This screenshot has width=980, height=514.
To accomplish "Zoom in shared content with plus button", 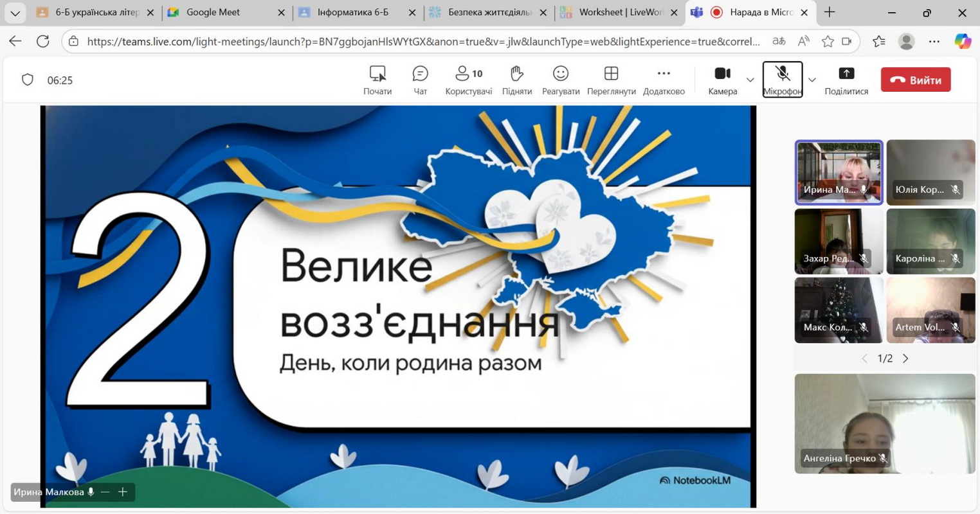I will point(123,492).
